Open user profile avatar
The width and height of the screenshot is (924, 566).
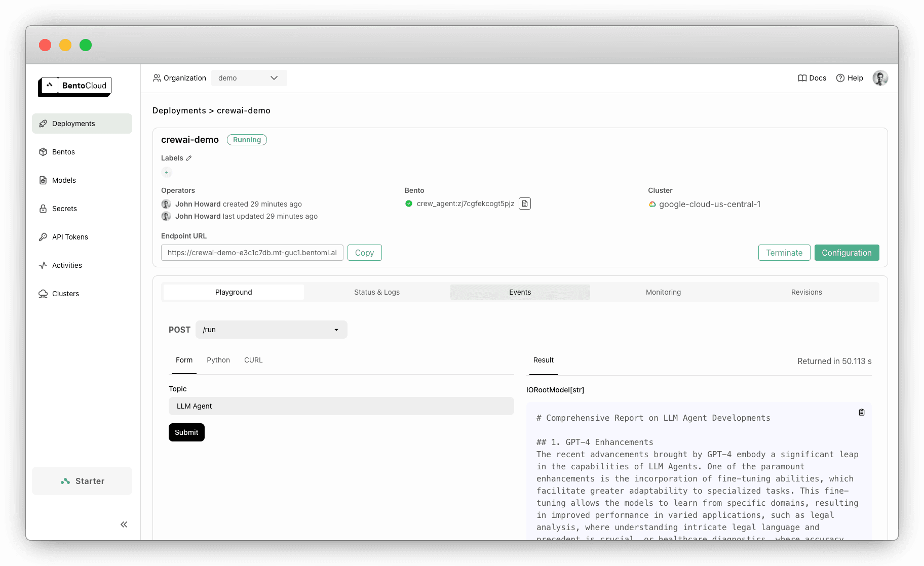pyautogui.click(x=880, y=78)
